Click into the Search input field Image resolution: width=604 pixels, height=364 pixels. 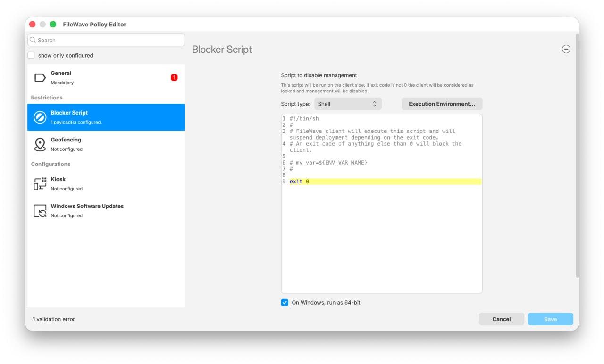coord(106,40)
